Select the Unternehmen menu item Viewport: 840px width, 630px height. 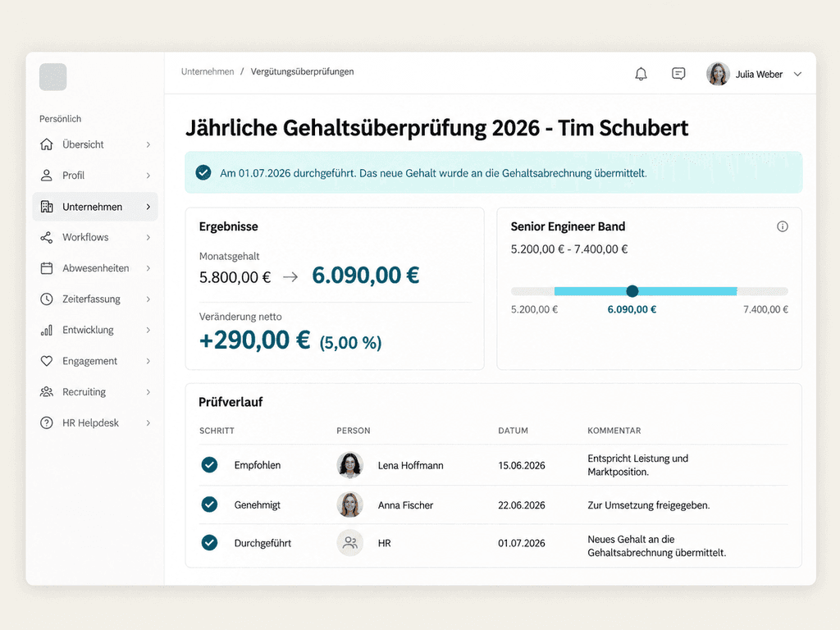coord(95,207)
